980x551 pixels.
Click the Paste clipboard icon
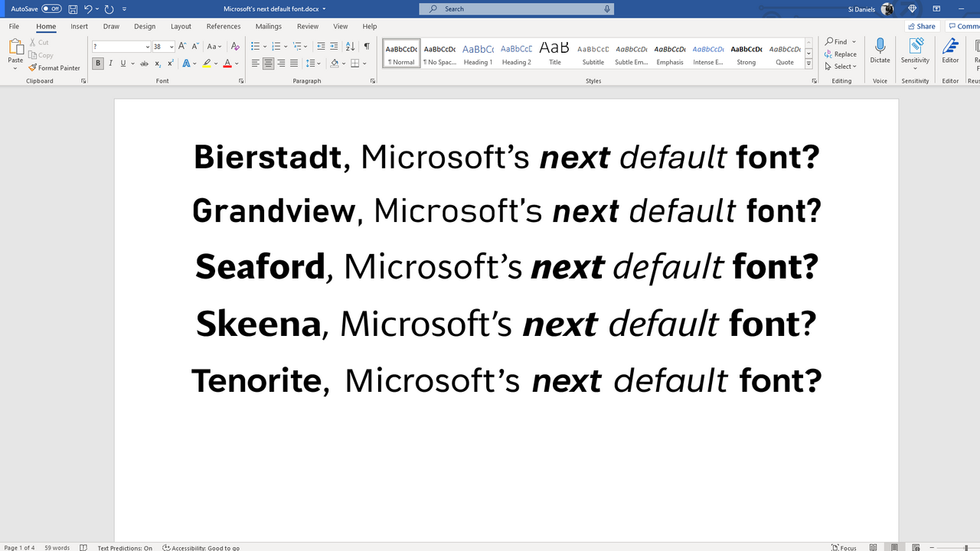pyautogui.click(x=15, y=47)
